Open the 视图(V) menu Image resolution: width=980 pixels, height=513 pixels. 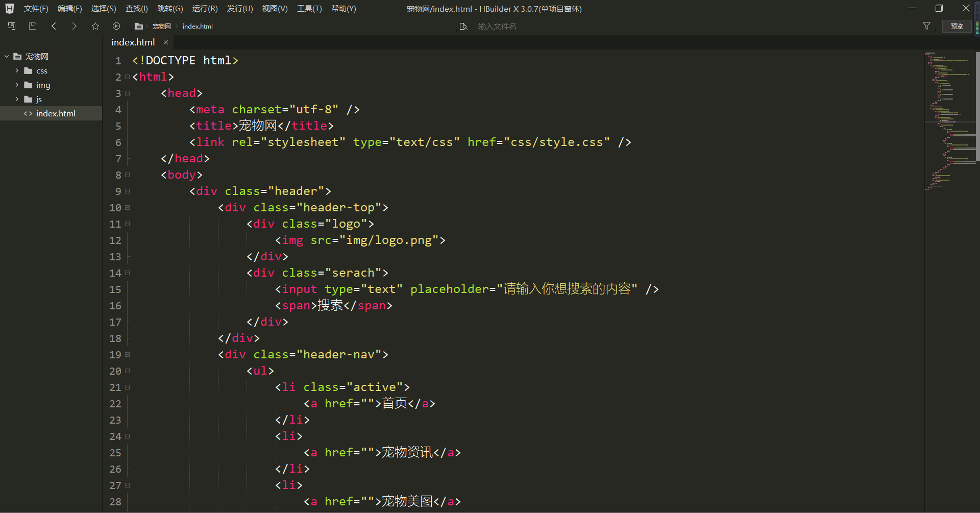pyautogui.click(x=275, y=9)
